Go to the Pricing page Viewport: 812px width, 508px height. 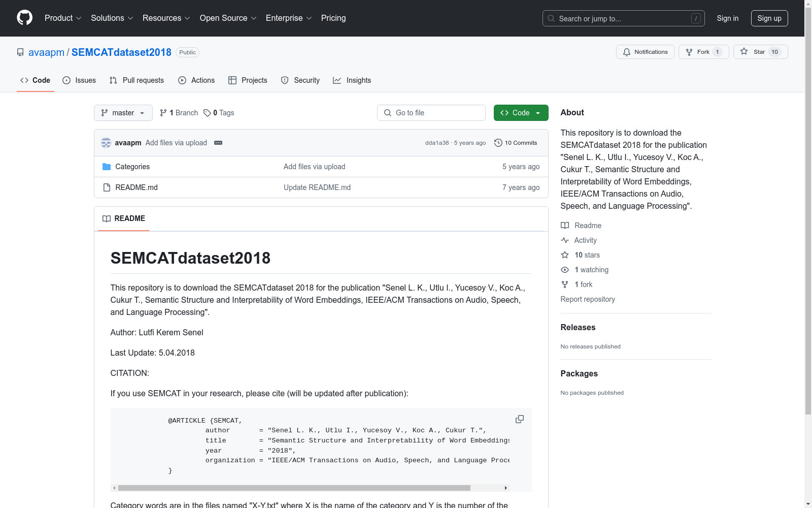(x=333, y=18)
